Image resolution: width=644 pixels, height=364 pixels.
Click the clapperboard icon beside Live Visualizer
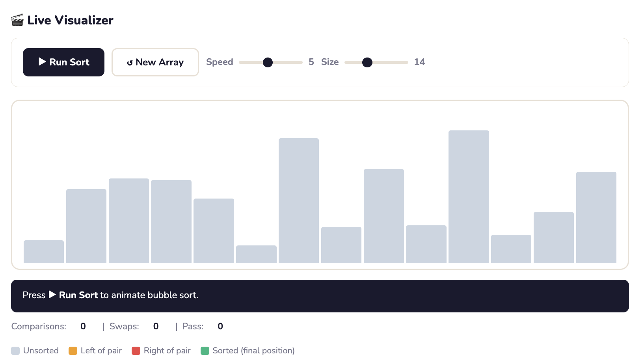[x=17, y=20]
